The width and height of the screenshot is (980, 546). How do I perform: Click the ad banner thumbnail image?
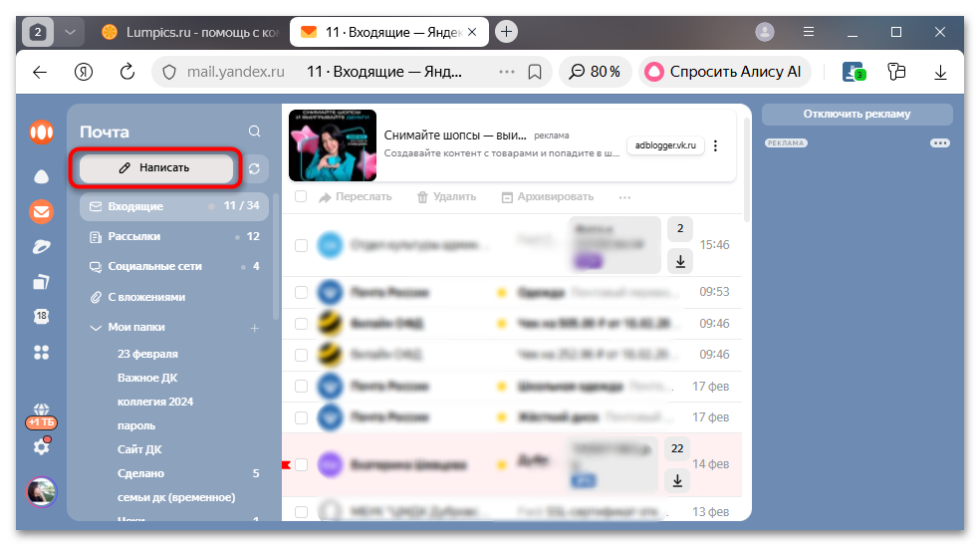[332, 145]
